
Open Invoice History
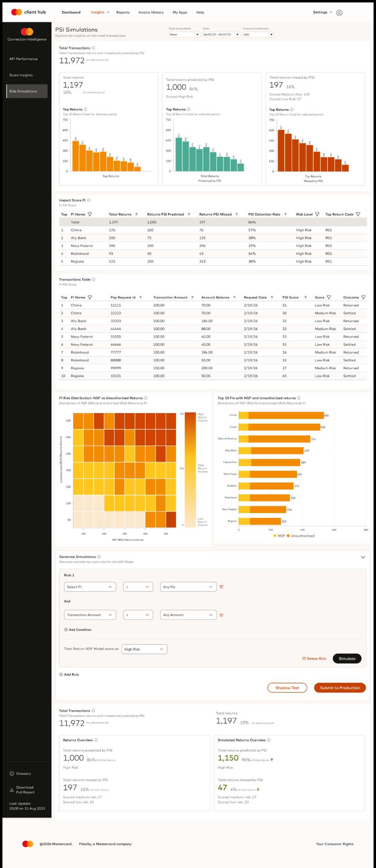(151, 12)
